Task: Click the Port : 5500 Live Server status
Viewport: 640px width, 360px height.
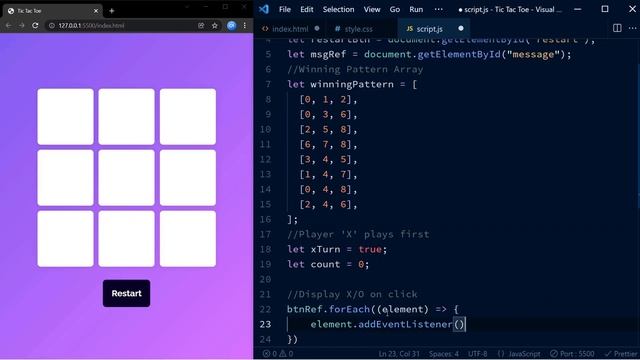Action: pyautogui.click(x=572, y=353)
